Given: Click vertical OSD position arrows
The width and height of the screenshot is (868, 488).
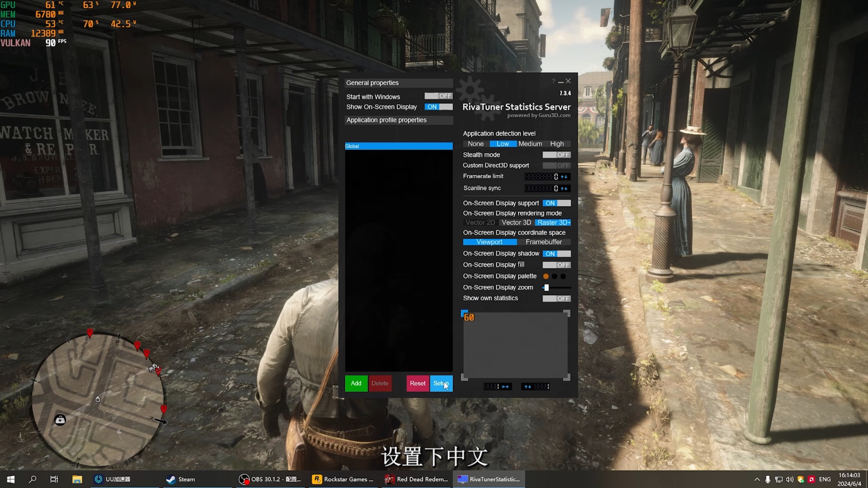Looking at the screenshot, I should pos(527,387).
